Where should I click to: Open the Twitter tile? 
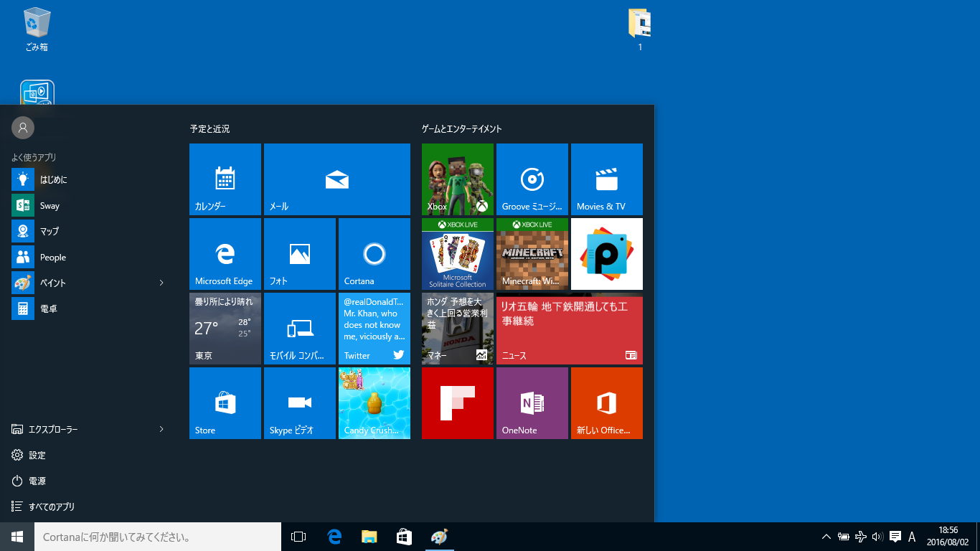374,329
